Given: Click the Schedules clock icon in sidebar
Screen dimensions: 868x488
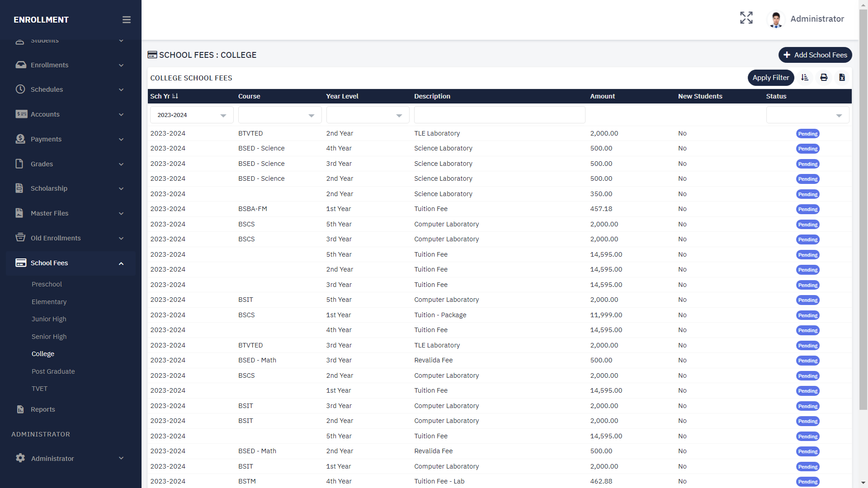Looking at the screenshot, I should [20, 89].
